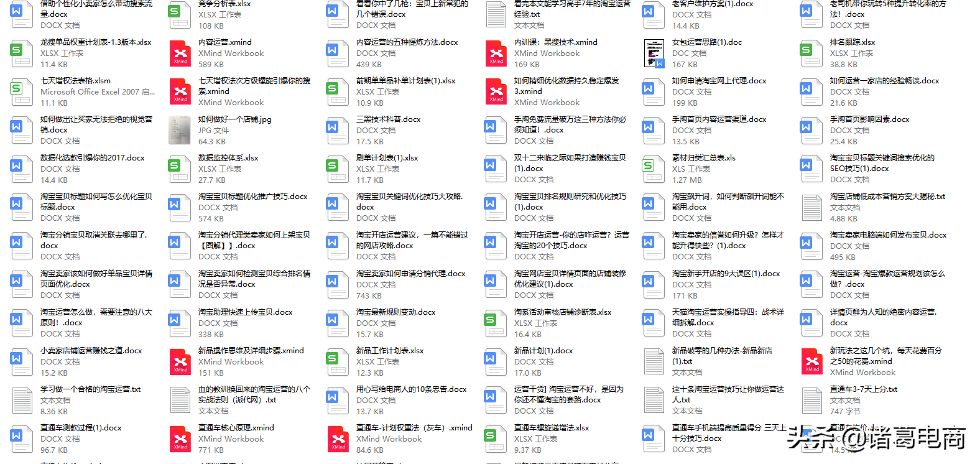980x464 pixels.
Task: Select the XMind icon for 新品操作思维及详细步骤.xmind
Action: click(x=180, y=362)
